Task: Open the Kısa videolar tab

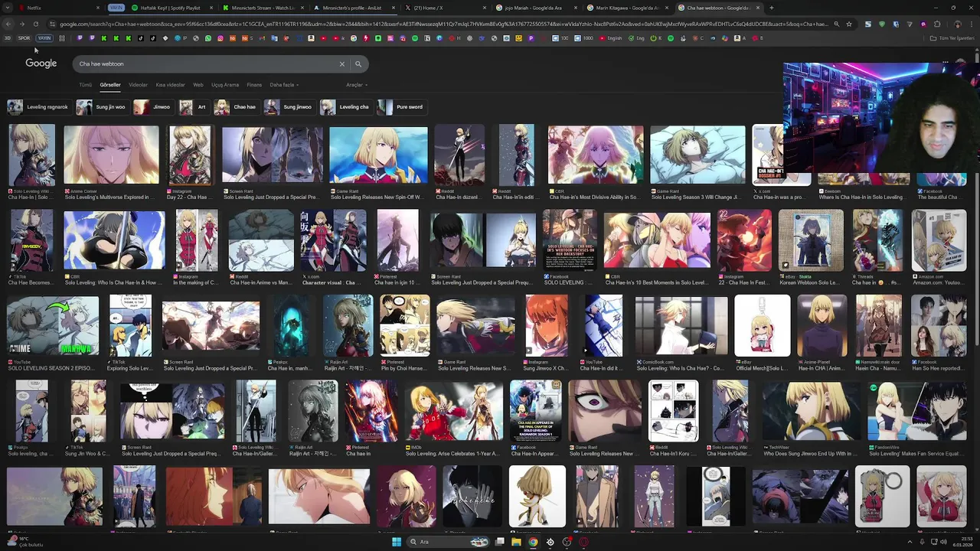Action: (x=170, y=85)
